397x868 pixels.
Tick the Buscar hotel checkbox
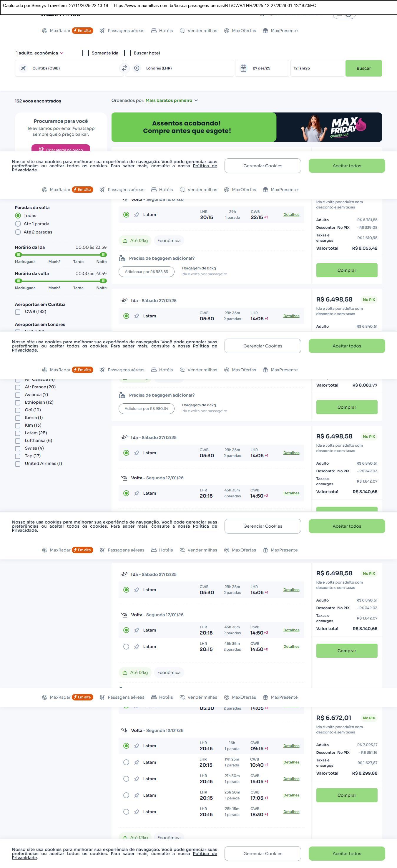click(x=128, y=53)
